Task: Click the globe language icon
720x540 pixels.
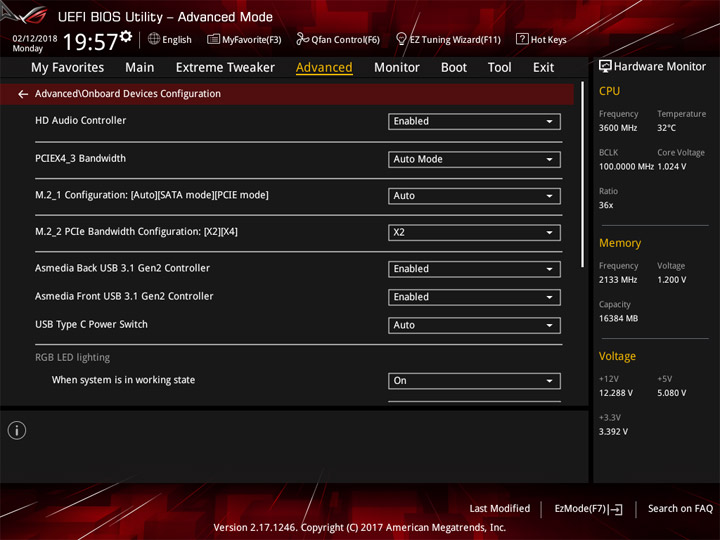Action: (154, 39)
